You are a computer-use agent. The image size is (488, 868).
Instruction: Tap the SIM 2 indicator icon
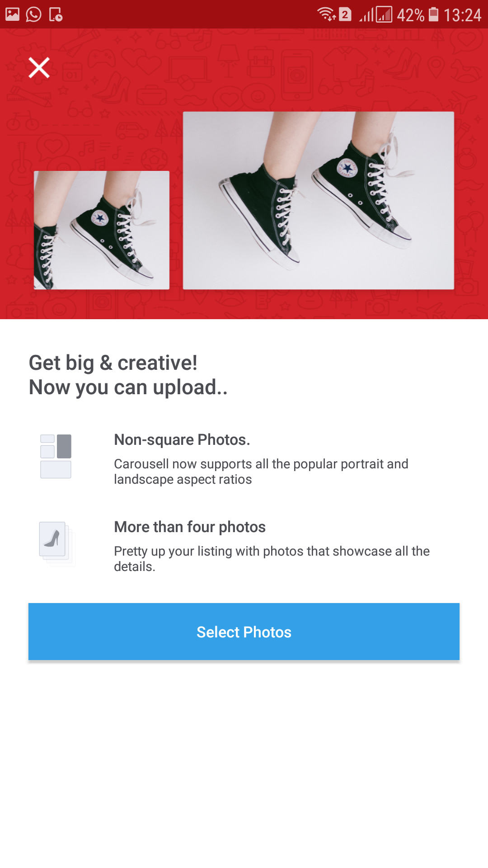coord(345,14)
